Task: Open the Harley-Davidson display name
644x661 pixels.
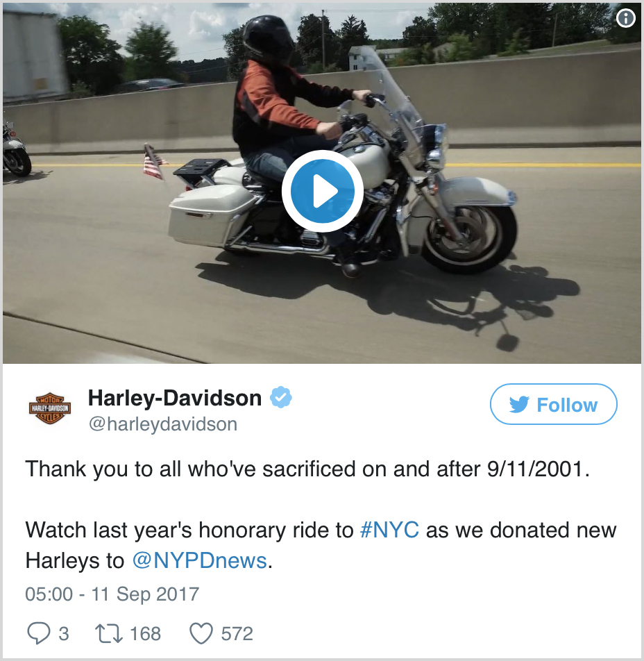Action: pos(174,398)
